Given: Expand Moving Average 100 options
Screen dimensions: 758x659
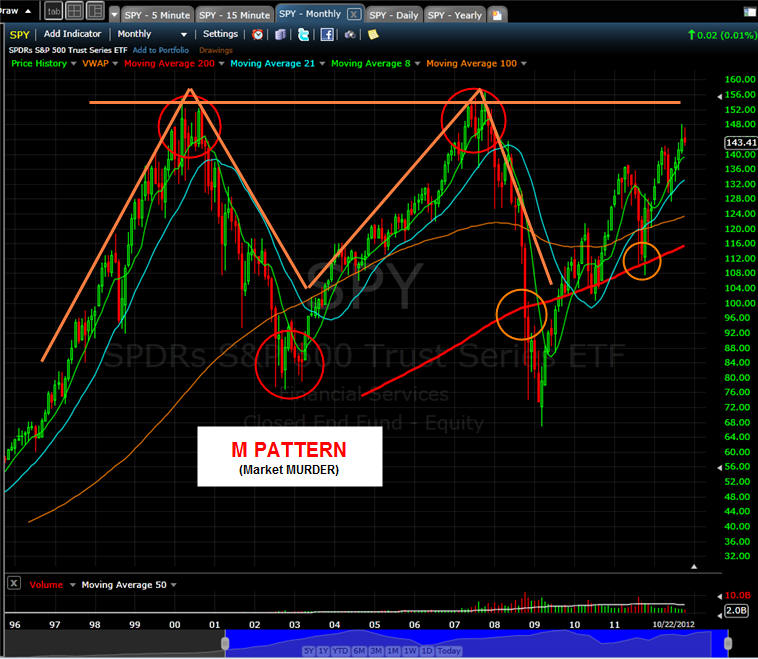Looking at the screenshot, I should point(524,63).
